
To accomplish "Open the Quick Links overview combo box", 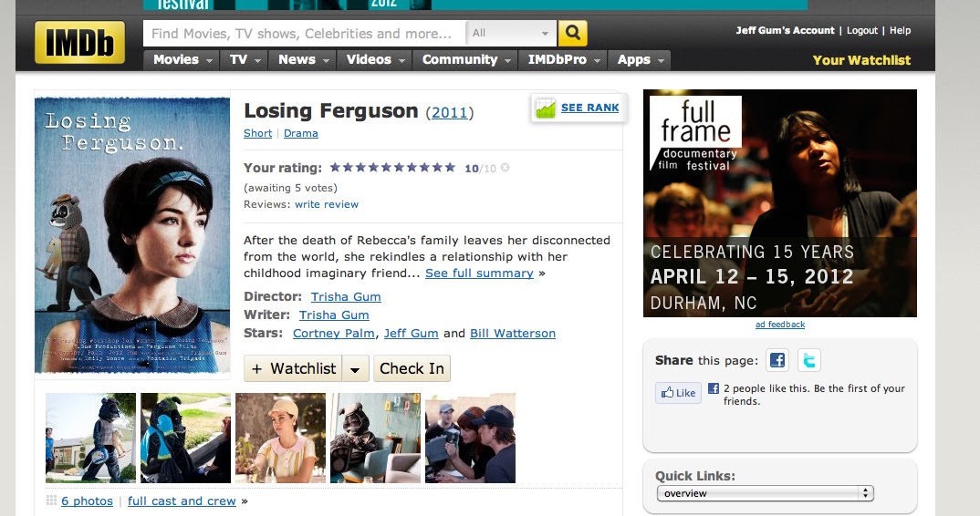I will pos(765,493).
